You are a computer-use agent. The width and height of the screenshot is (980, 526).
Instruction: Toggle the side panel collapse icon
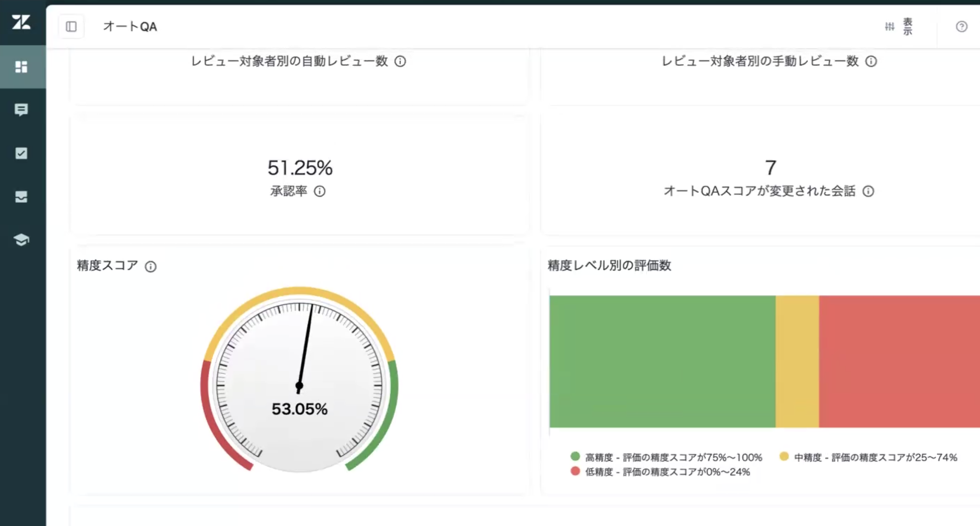[x=71, y=27]
